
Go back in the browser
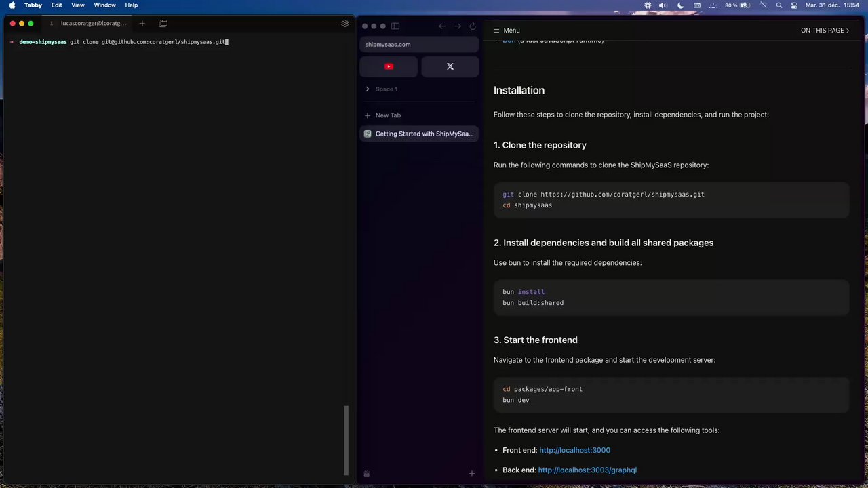pyautogui.click(x=442, y=26)
